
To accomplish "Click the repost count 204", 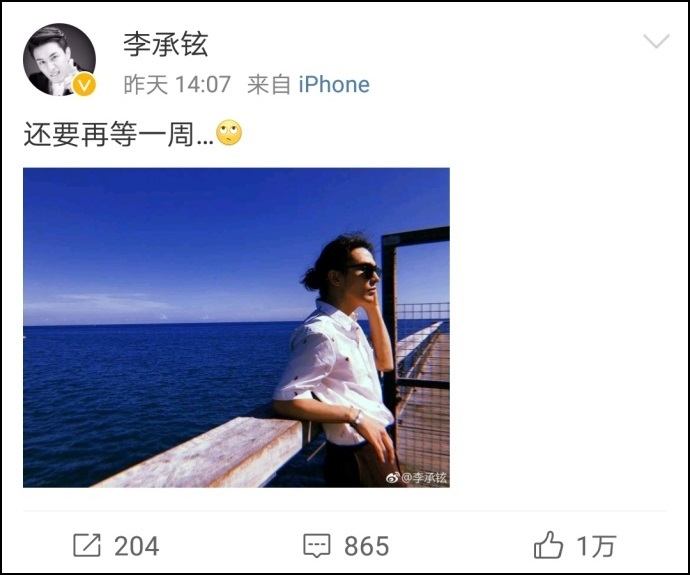I will pyautogui.click(x=137, y=546).
